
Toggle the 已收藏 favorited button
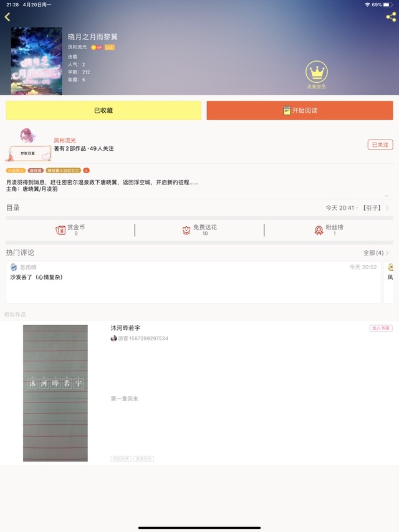[103, 110]
